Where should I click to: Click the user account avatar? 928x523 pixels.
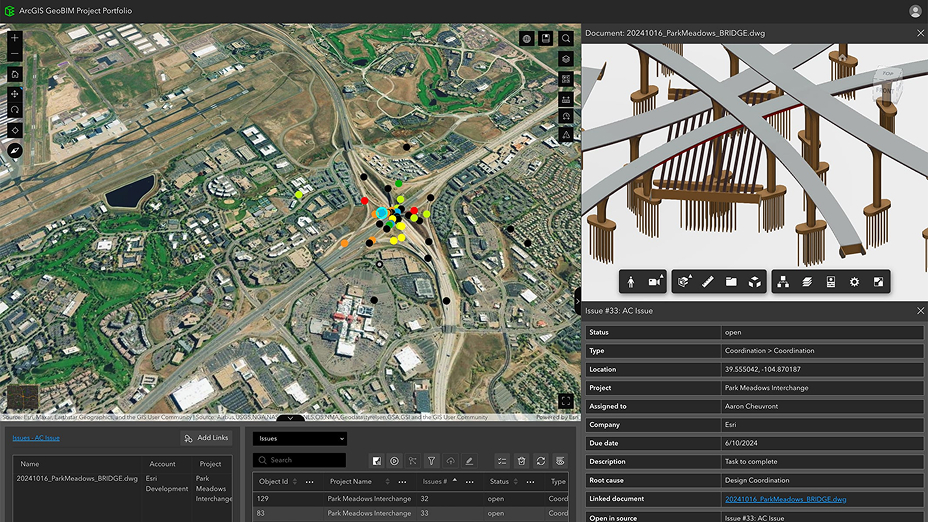pyautogui.click(x=915, y=11)
